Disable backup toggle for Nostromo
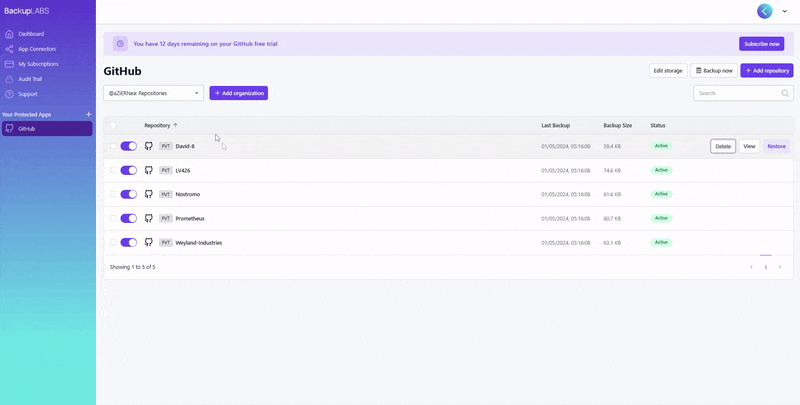The image size is (800, 405). [x=129, y=194]
